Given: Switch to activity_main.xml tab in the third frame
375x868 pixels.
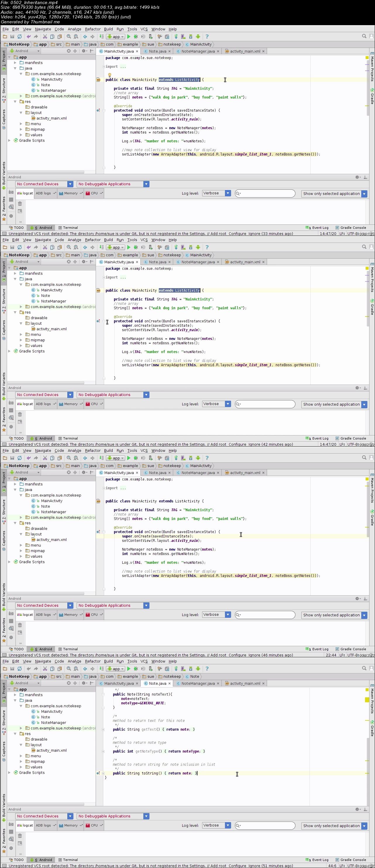Looking at the screenshot, I should (x=245, y=472).
